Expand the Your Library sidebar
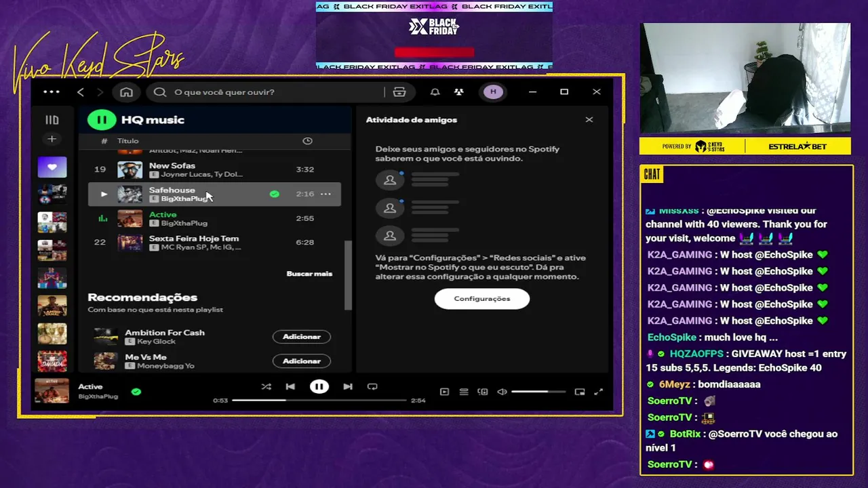This screenshot has width=868, height=488. pyautogui.click(x=52, y=120)
